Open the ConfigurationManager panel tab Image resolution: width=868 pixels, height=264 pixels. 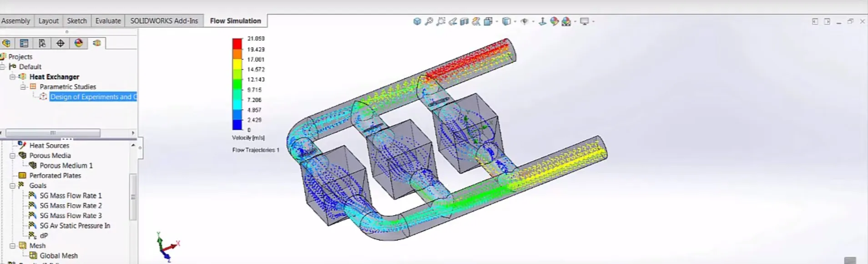[x=42, y=43]
